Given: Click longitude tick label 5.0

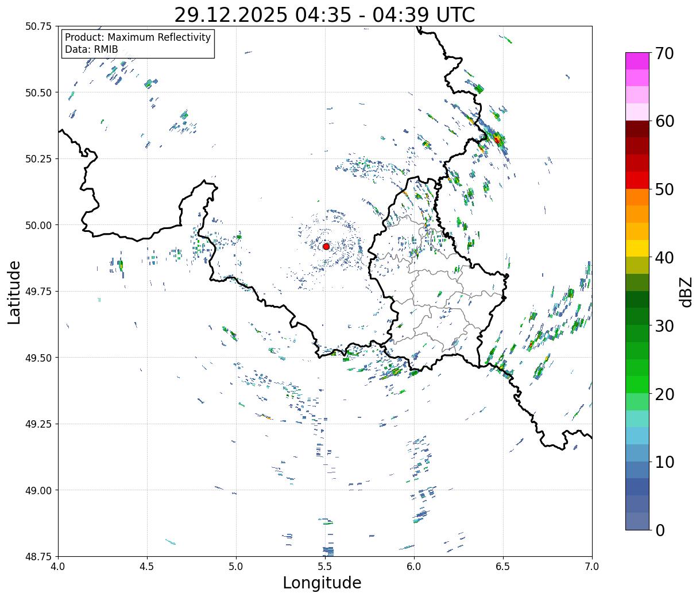Looking at the screenshot, I should (x=236, y=567).
